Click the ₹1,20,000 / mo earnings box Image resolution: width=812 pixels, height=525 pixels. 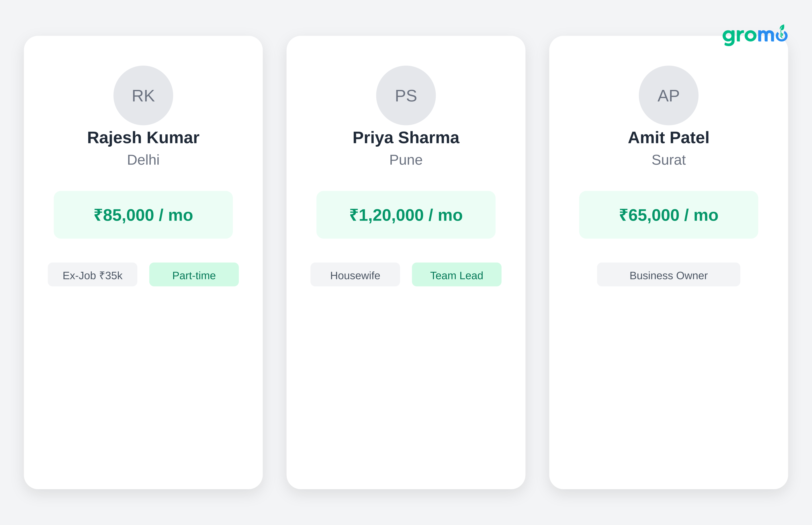[406, 215]
